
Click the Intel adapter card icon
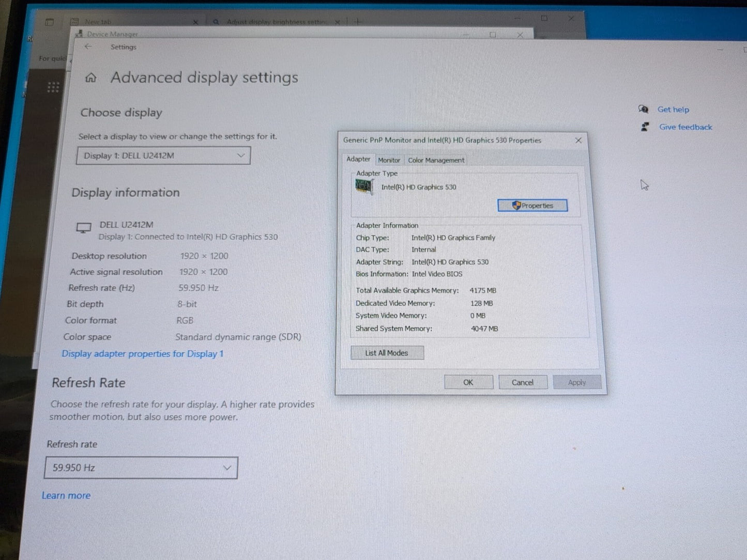point(364,186)
